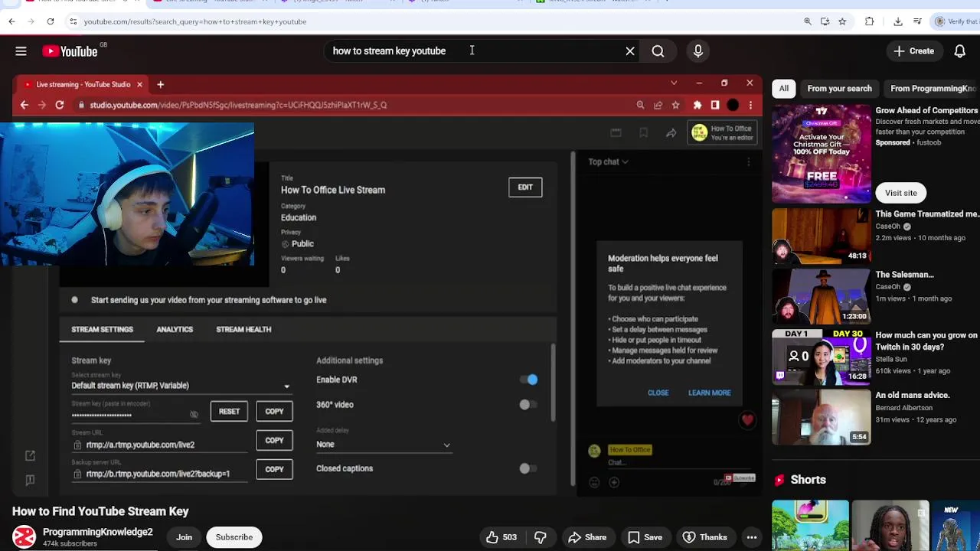The height and width of the screenshot is (551, 980).
Task: Clear the YouTube search query with X
Action: click(x=630, y=51)
